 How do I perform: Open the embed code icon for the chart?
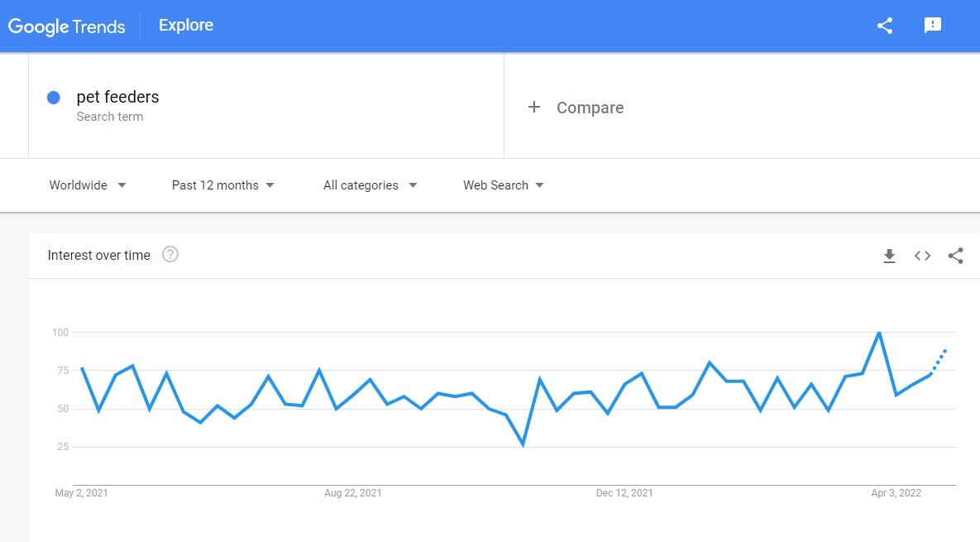922,256
